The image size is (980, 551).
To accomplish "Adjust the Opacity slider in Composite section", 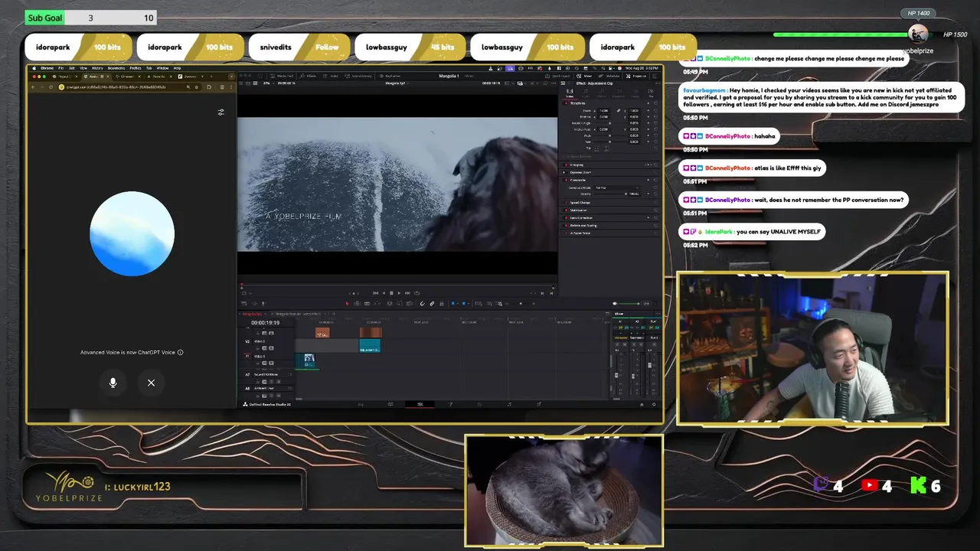I will tap(610, 194).
